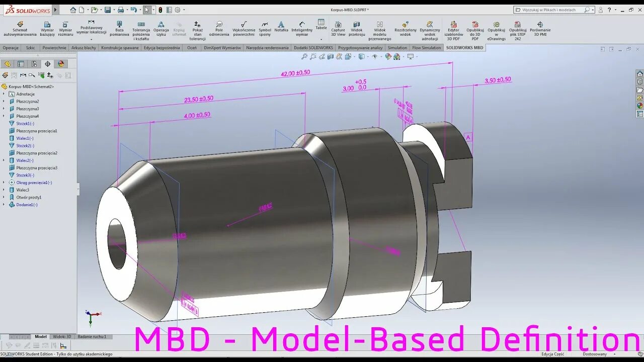Click Tolerancja położenia i kształtu
This screenshot has width=644, height=362.
tap(141, 31)
